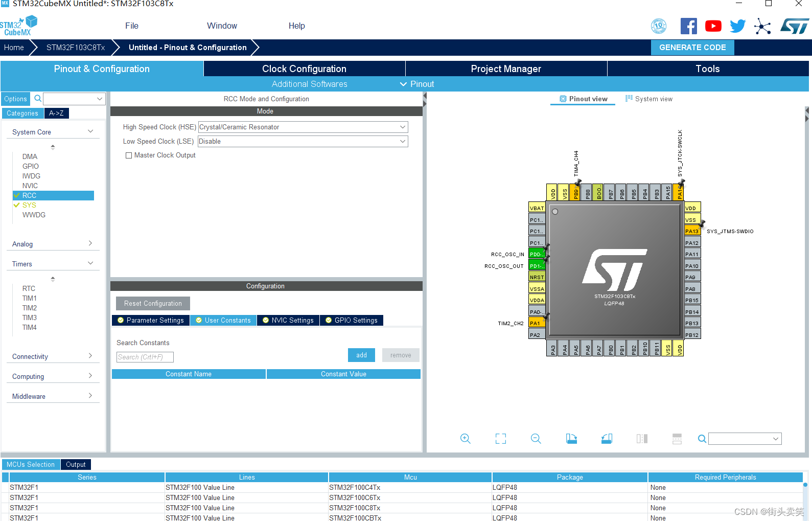Switch to Clock Configuration tab

tap(304, 69)
